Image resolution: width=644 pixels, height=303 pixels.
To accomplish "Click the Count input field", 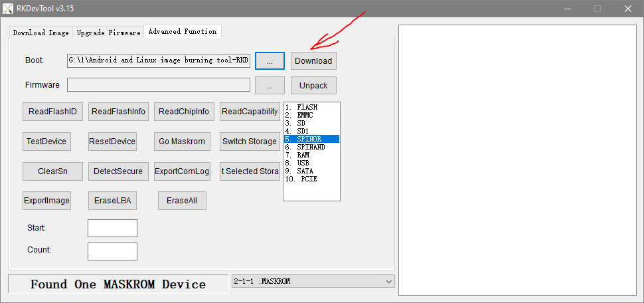I will (x=112, y=251).
